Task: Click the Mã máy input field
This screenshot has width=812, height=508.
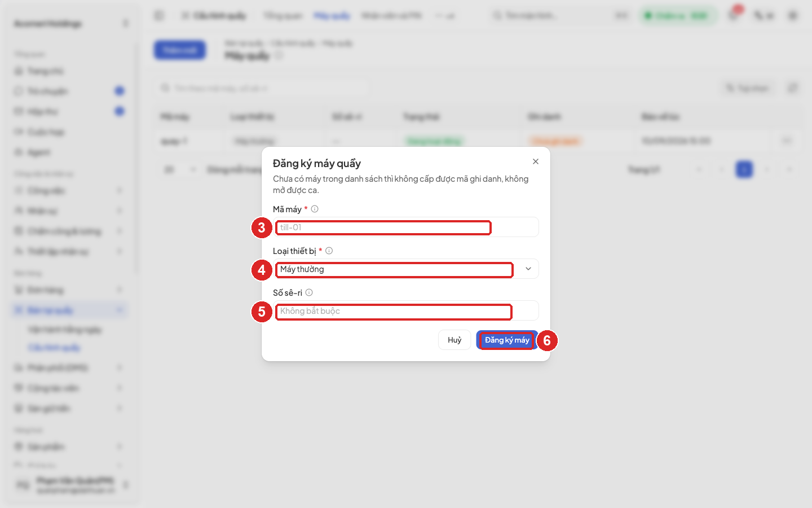Action: (x=406, y=227)
